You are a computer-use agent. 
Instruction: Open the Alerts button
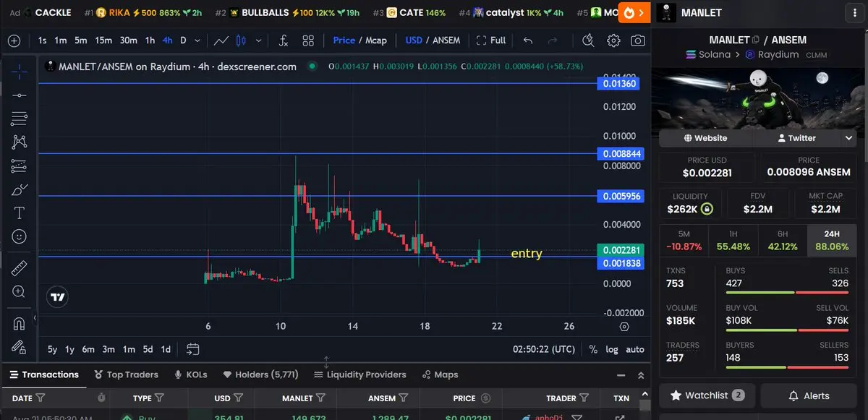pos(808,395)
